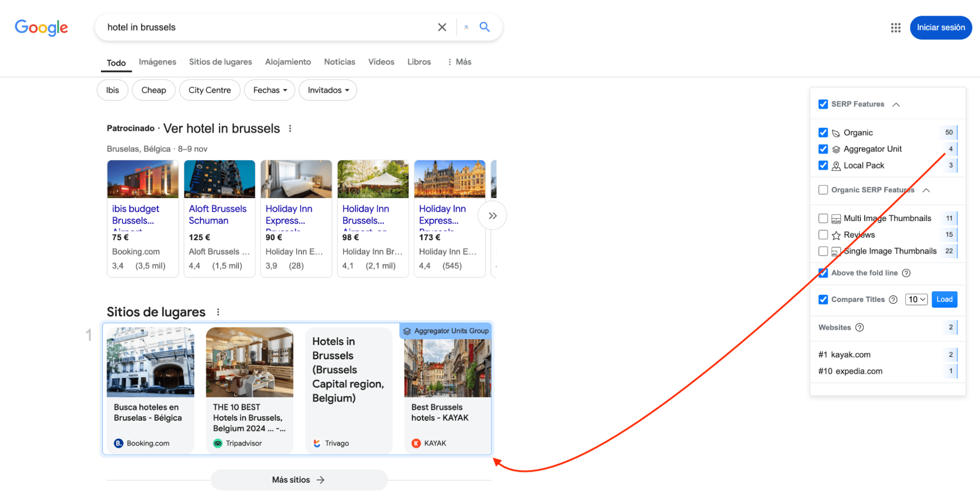
Task: Click the Organic leaf icon
Action: (836, 133)
